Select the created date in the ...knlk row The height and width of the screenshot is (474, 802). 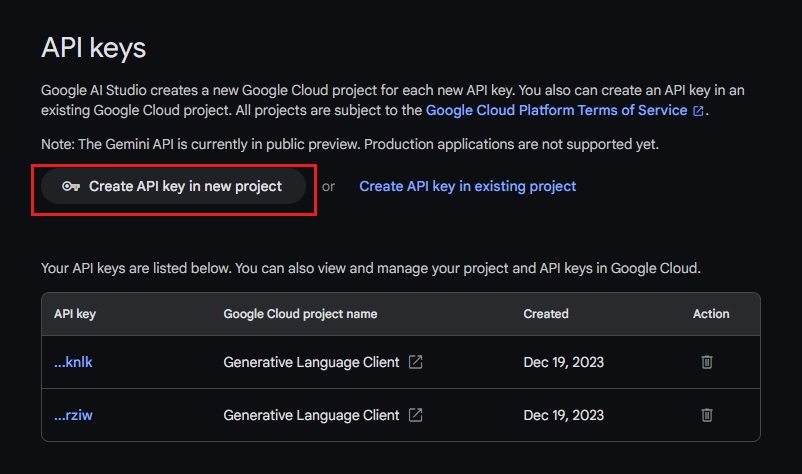coord(563,362)
